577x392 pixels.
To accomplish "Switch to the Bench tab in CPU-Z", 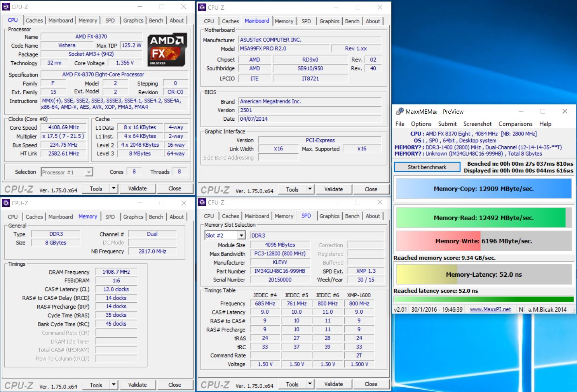I will coord(156,20).
